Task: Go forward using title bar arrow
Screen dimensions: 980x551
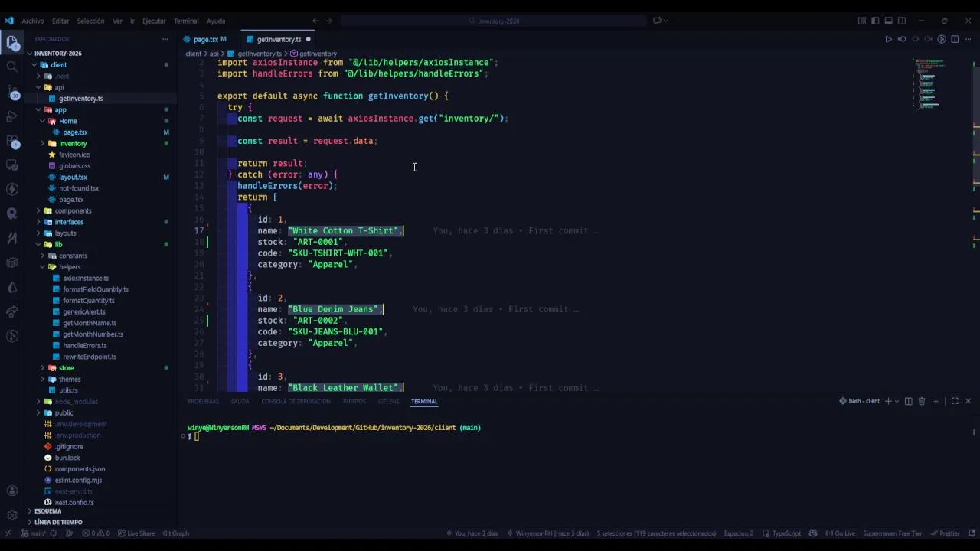Action: 329,21
